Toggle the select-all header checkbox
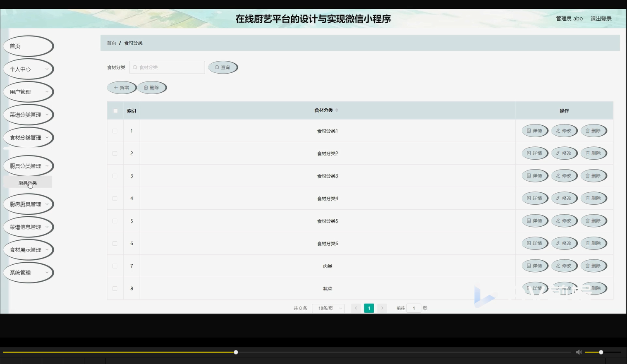627x364 pixels. coord(115,111)
